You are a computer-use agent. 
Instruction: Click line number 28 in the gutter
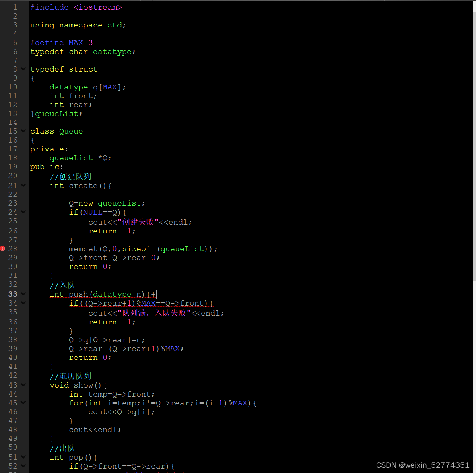pyautogui.click(x=12, y=248)
